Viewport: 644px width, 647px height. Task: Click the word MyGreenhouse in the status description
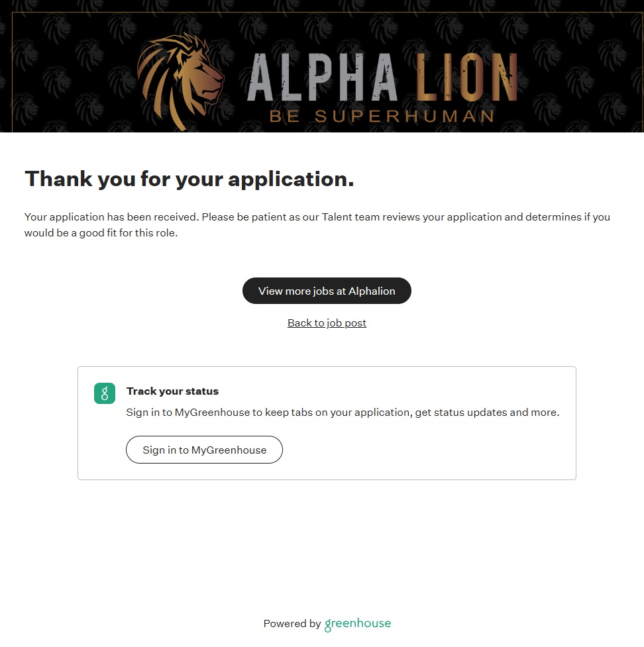[x=212, y=413]
